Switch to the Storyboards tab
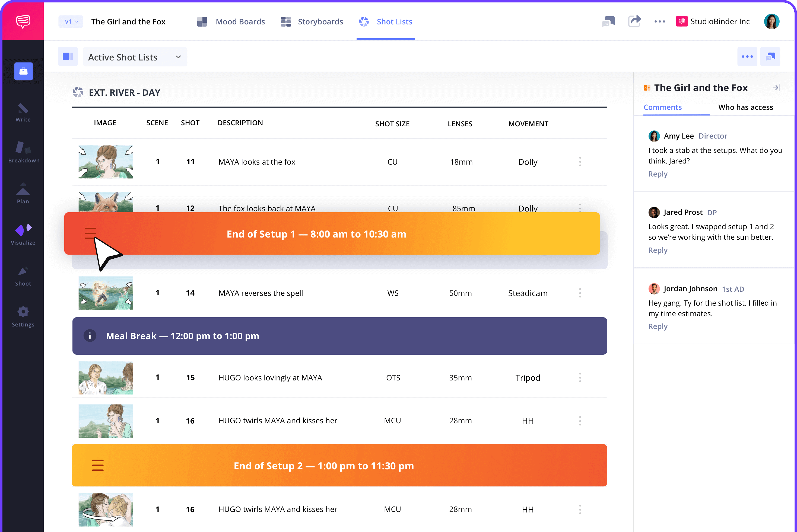Viewport: 797px width, 532px height. tap(311, 21)
